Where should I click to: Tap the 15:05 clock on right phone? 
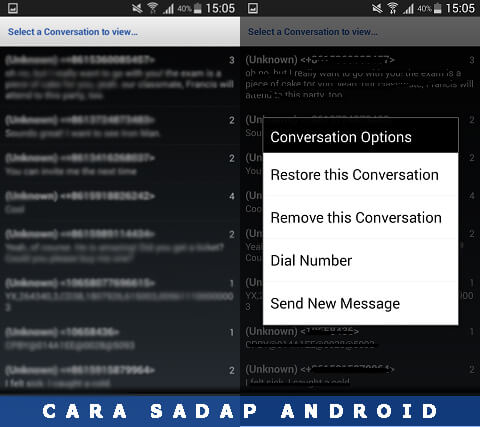[460, 8]
